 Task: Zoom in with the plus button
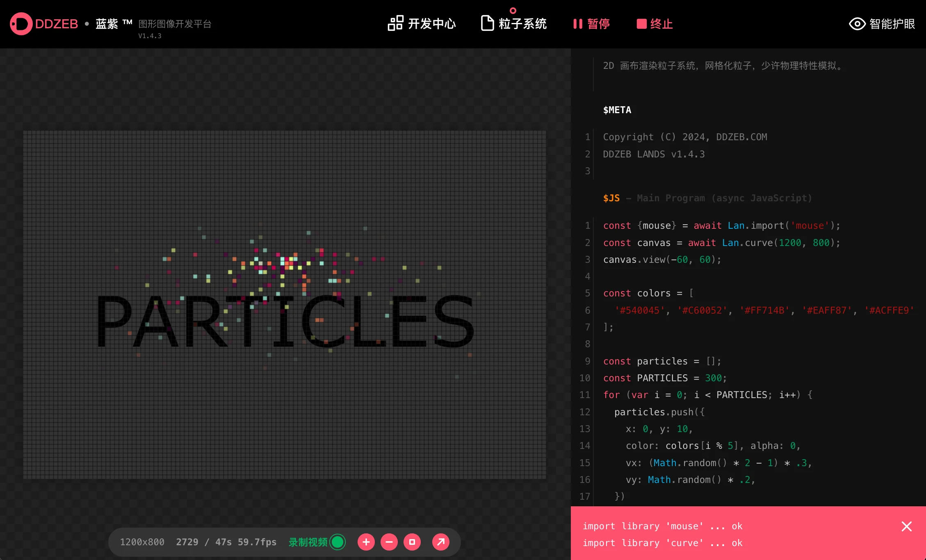[x=366, y=542]
